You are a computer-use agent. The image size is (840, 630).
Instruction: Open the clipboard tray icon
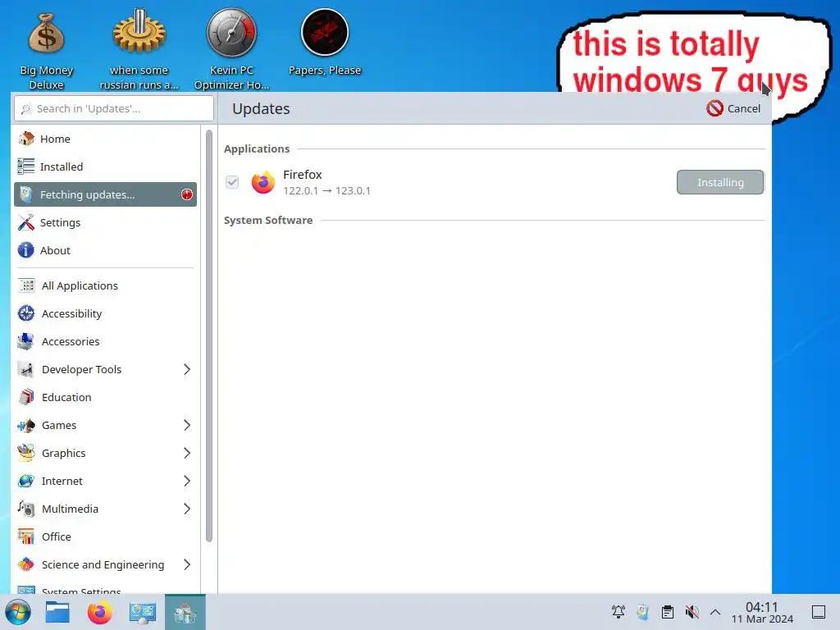[667, 612]
